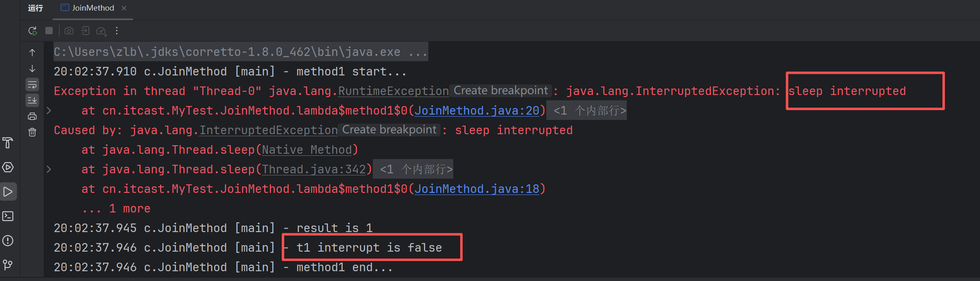The height and width of the screenshot is (281, 980).
Task: Stop the running process
Action: tap(49, 31)
